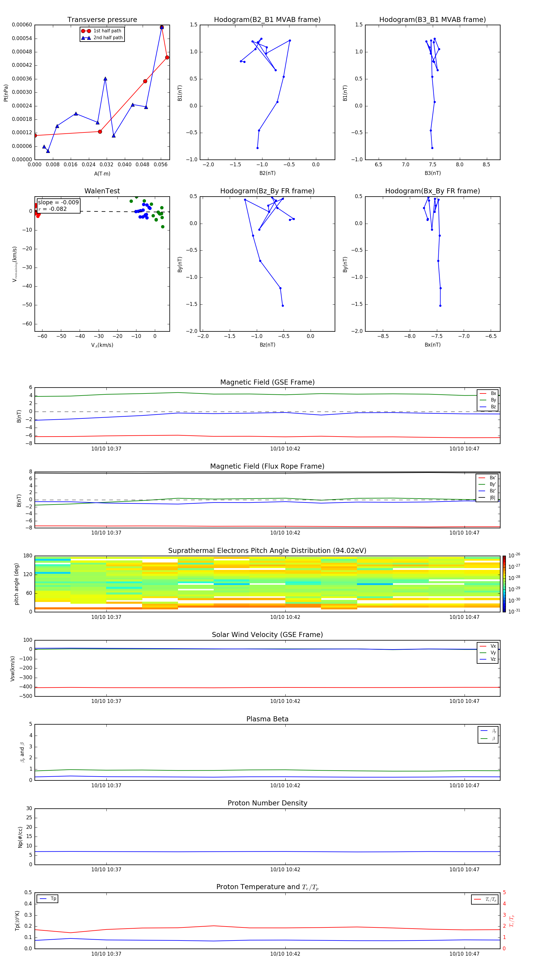Select the 'Vz' legend entry
535x980 pixels.
[488, 659]
